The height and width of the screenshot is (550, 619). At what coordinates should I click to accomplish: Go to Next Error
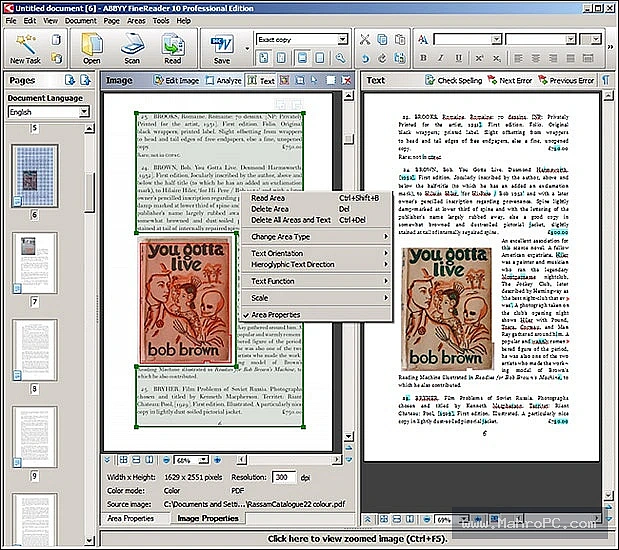(510, 81)
